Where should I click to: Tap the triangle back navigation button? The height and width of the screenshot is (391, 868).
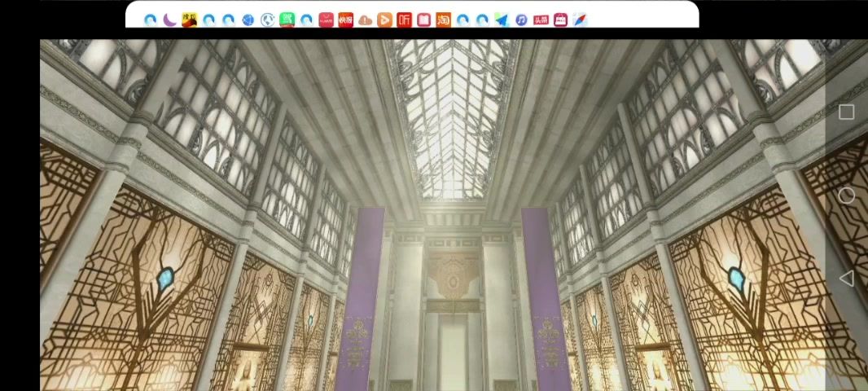[846, 279]
